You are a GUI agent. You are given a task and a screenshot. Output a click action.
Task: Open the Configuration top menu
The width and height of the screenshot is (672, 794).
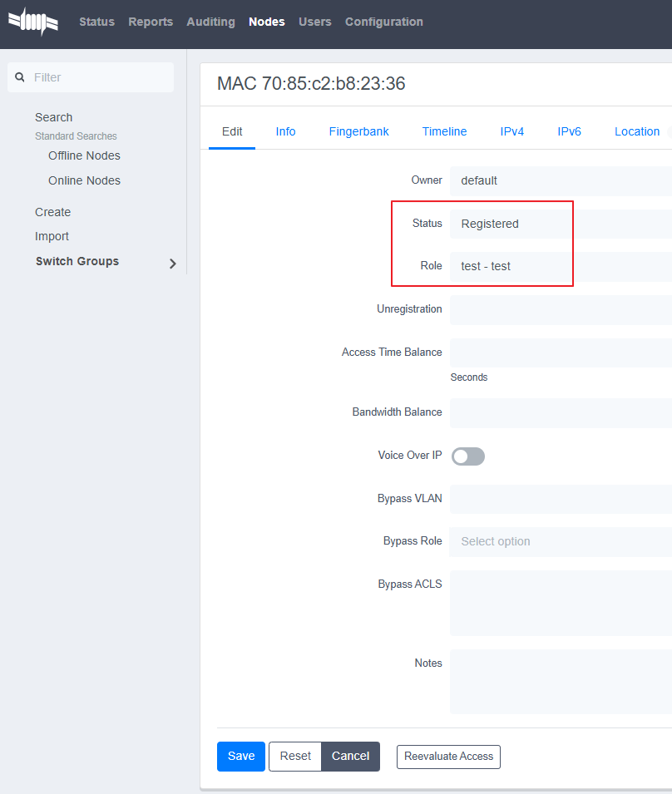pos(384,22)
